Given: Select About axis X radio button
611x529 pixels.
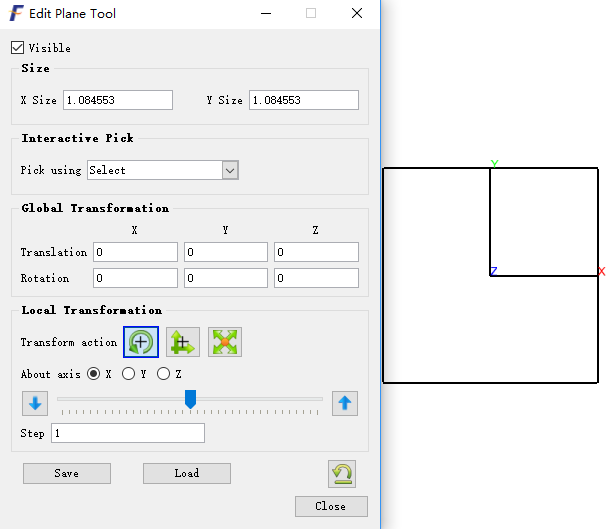Looking at the screenshot, I should [x=94, y=374].
